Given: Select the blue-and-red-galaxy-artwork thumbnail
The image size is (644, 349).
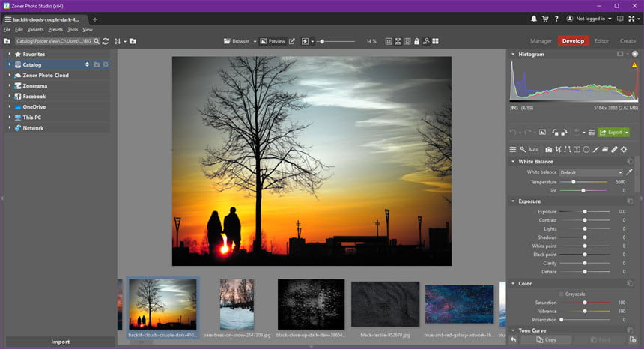Looking at the screenshot, I should click(x=459, y=304).
